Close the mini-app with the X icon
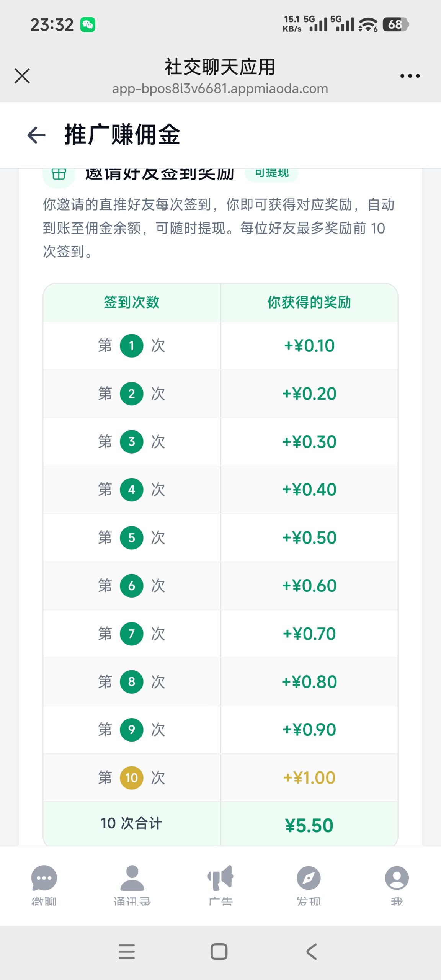 point(22,76)
